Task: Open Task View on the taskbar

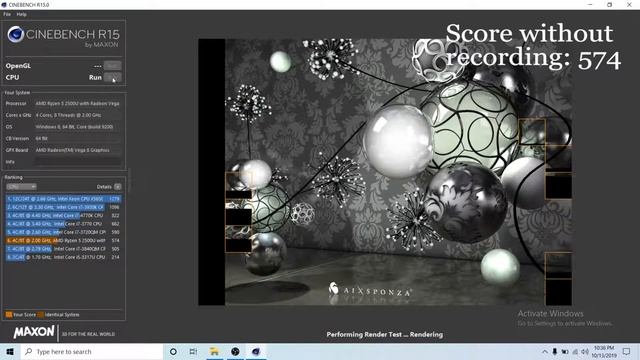Action: 193,351
